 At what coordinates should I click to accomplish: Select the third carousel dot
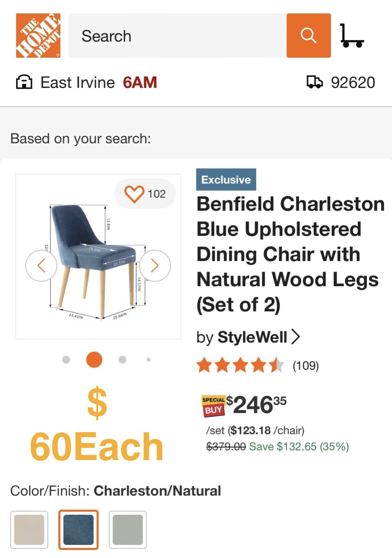pyautogui.click(x=122, y=360)
